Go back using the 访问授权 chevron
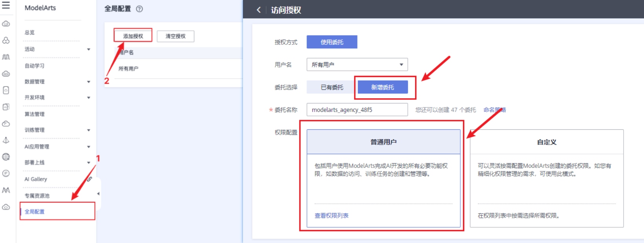Viewport: 644px width, 243px height. 258,10
